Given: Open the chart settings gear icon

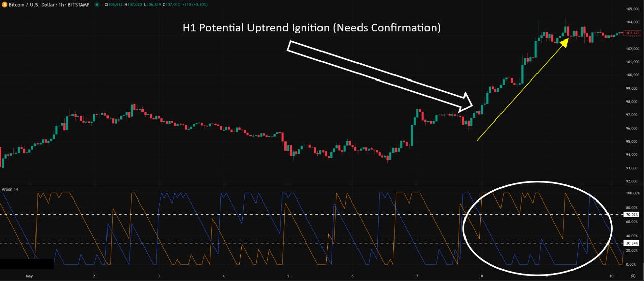Looking at the screenshot, I should pyautogui.click(x=633, y=276).
